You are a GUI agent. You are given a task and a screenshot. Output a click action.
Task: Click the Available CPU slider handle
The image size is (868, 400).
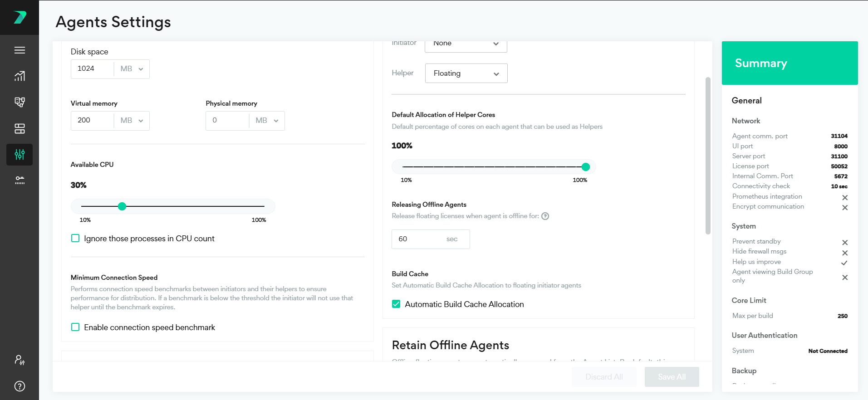pos(122,207)
